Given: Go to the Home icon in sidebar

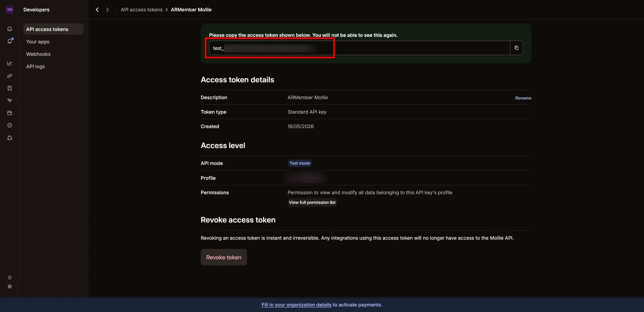Looking at the screenshot, I should pos(10,29).
